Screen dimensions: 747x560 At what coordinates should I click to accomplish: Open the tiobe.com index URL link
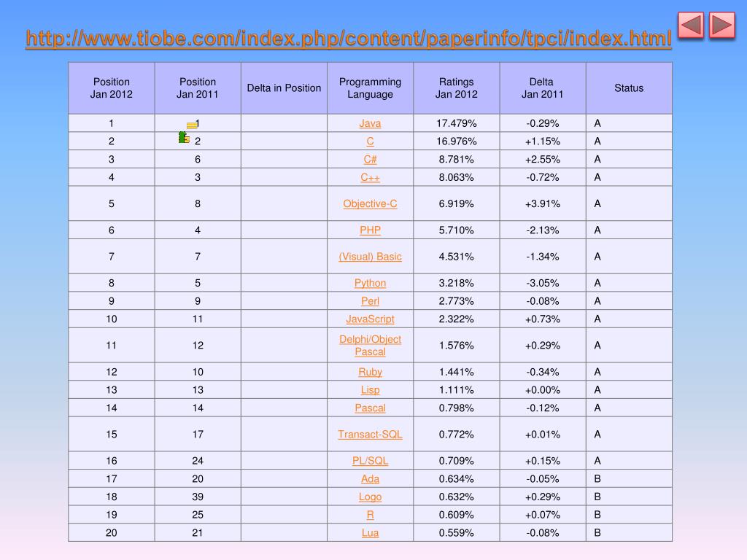349,38
